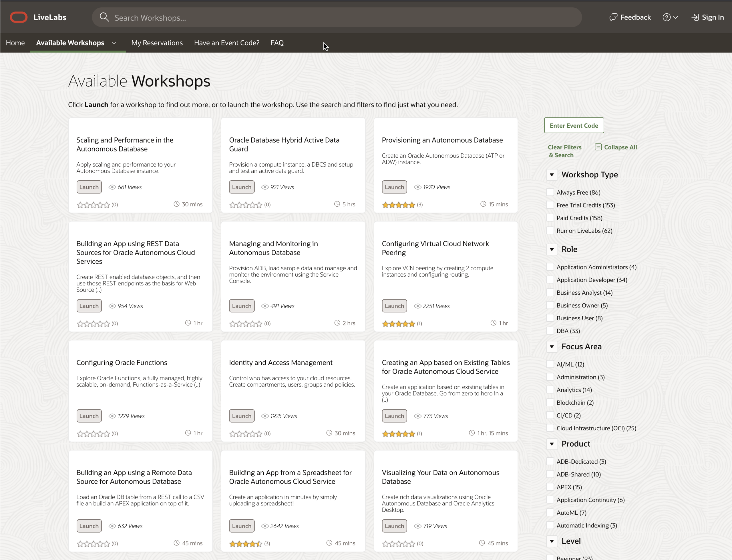Check the Business Analyst role filter
This screenshot has height=560, width=732.
[550, 293]
